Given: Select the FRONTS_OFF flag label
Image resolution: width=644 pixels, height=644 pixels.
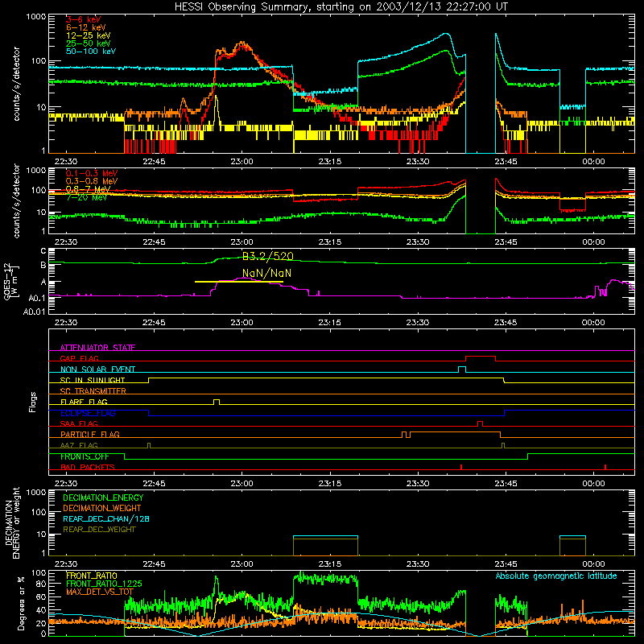Looking at the screenshot, I should pos(85,456).
